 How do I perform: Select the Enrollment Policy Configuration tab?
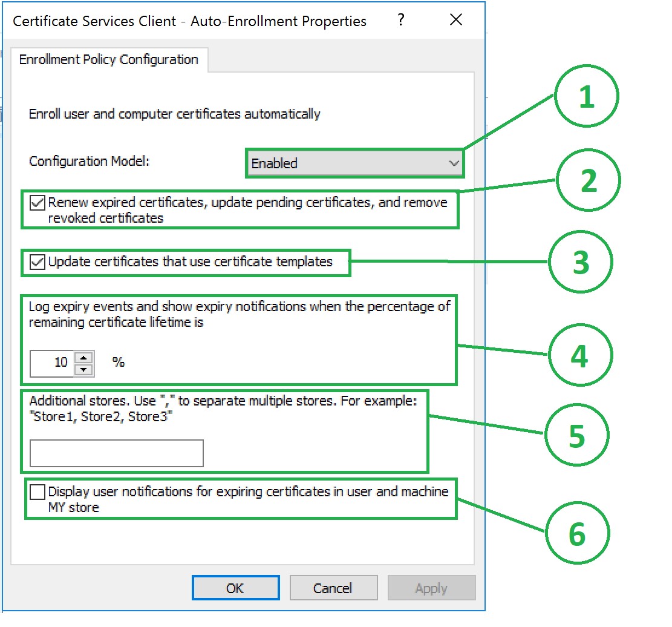coord(109,60)
